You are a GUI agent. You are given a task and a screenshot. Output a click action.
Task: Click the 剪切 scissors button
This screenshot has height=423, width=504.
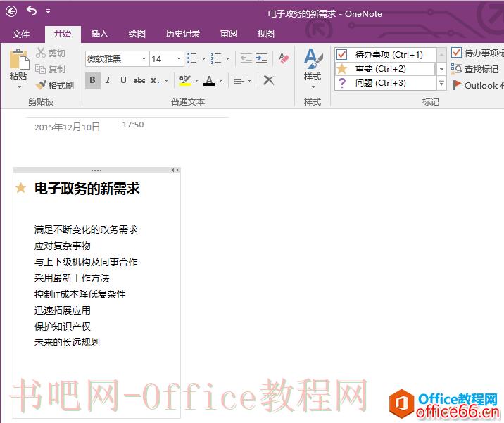[50, 53]
